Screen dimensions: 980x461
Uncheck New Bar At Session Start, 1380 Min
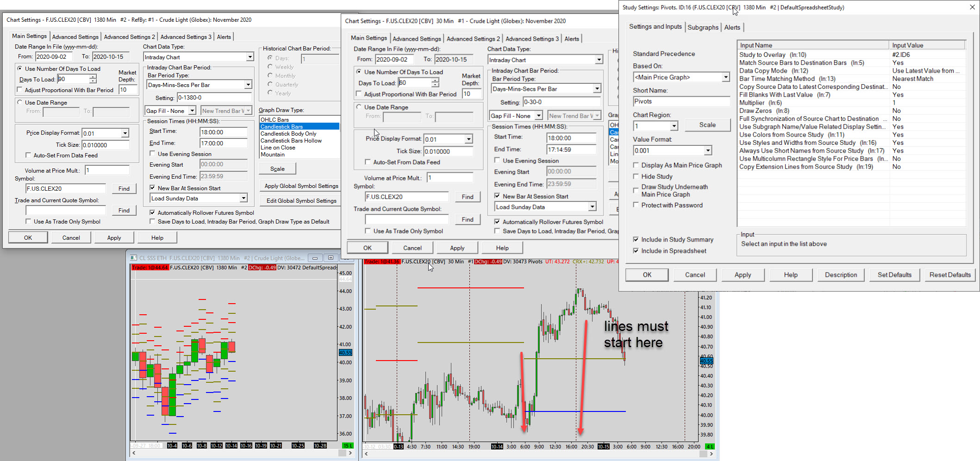(x=152, y=188)
